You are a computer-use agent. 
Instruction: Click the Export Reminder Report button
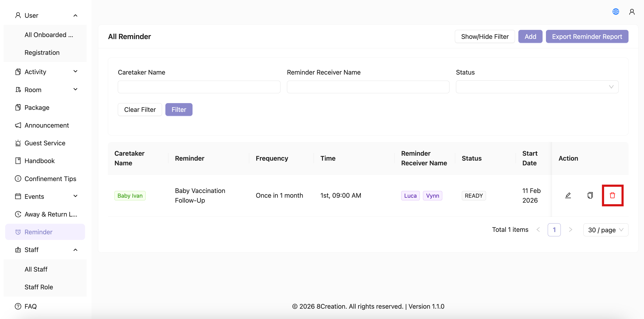pyautogui.click(x=587, y=37)
